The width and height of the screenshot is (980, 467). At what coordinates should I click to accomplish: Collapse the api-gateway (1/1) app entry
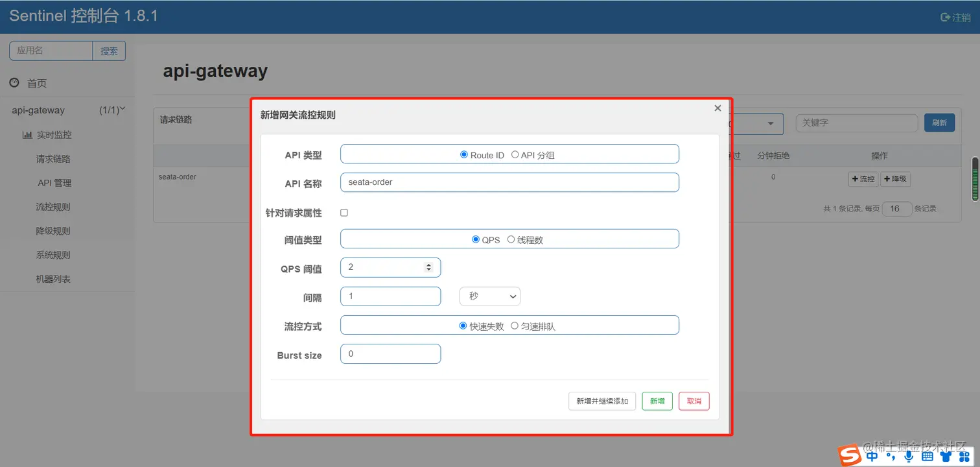coord(68,110)
